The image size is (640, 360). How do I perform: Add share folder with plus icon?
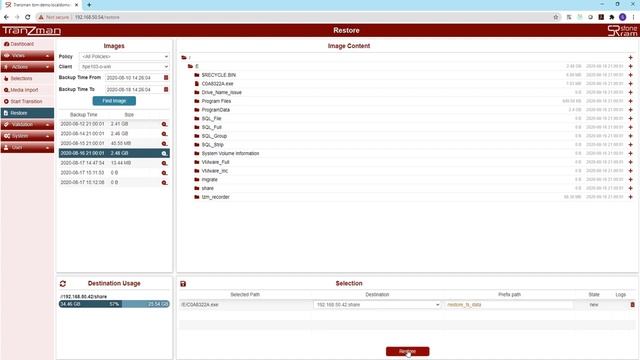[x=631, y=188]
